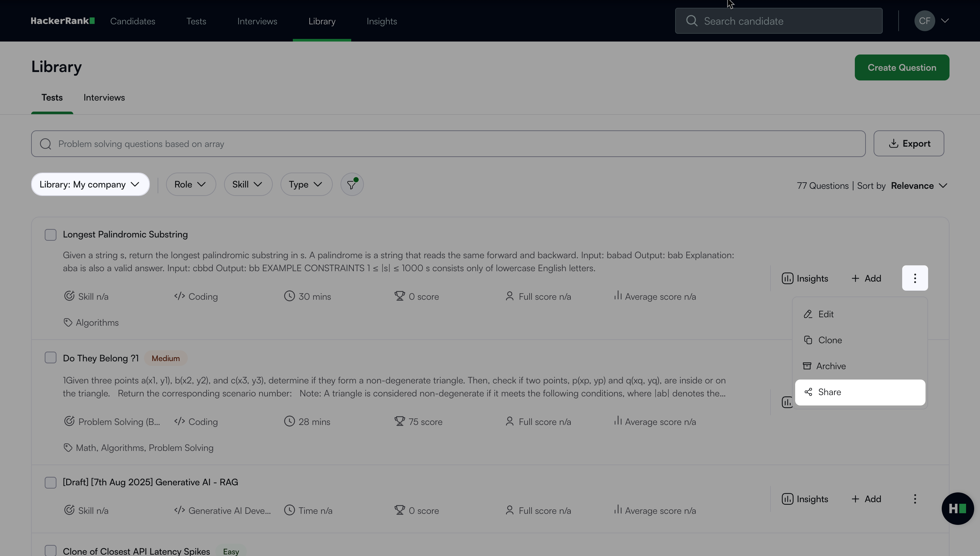Focus the library question search field
This screenshot has height=556, width=980.
(448, 144)
